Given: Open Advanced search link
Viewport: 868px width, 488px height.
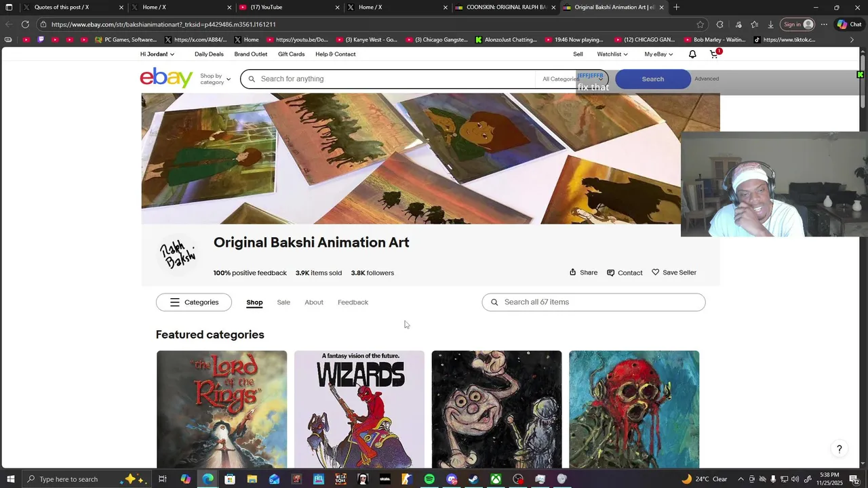Looking at the screenshot, I should (707, 79).
